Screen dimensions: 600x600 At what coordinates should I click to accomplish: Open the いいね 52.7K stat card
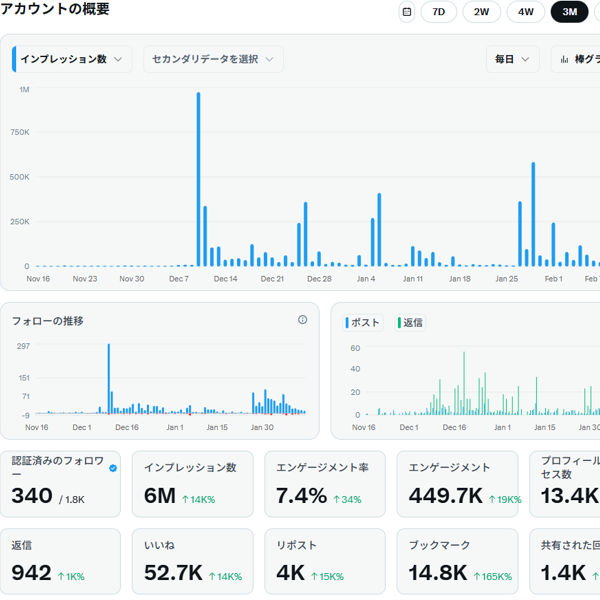pyautogui.click(x=192, y=561)
